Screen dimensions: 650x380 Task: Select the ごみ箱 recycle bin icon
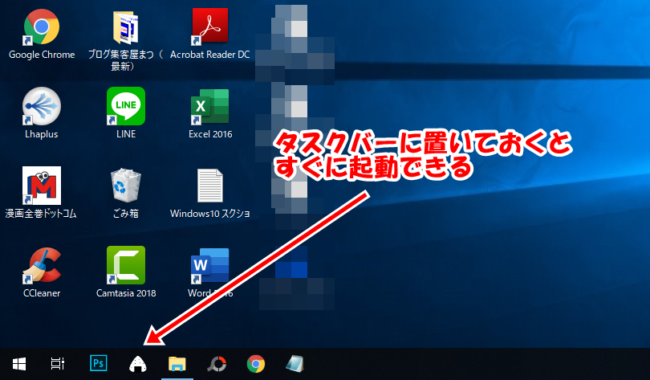click(x=126, y=185)
